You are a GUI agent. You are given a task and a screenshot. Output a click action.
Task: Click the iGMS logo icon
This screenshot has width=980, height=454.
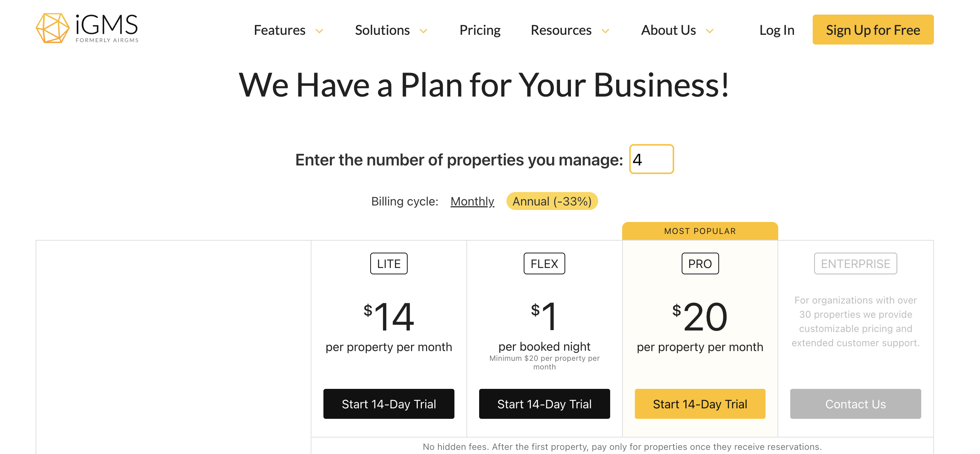[x=53, y=28]
